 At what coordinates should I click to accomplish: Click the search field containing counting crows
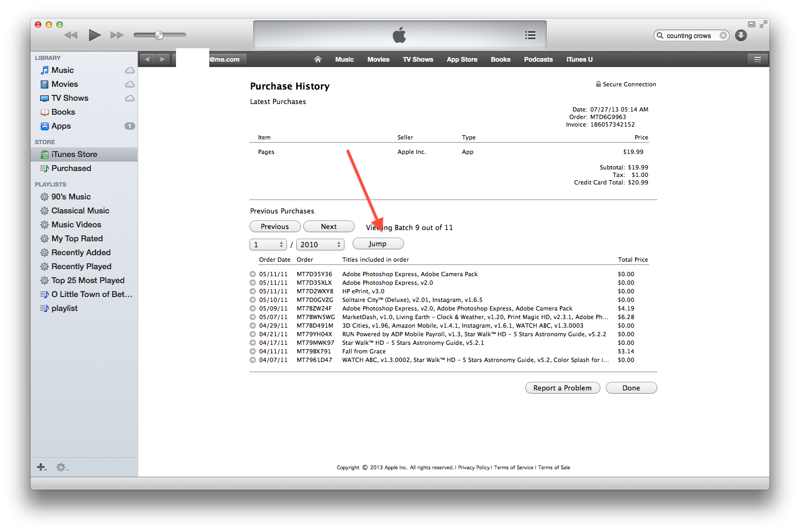pos(692,36)
